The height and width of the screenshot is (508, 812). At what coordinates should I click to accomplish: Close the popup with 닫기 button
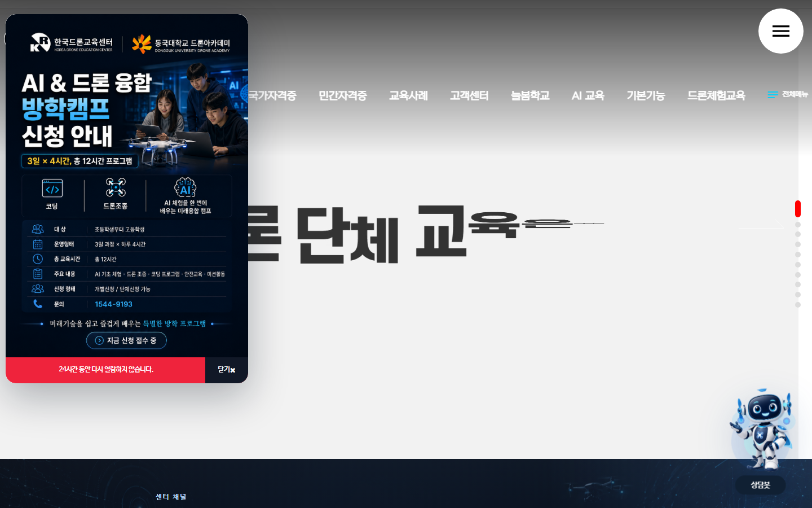click(x=227, y=370)
